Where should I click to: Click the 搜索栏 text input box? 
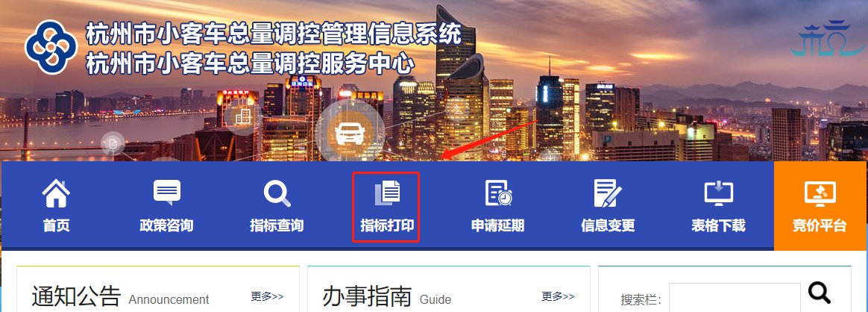pos(735,298)
